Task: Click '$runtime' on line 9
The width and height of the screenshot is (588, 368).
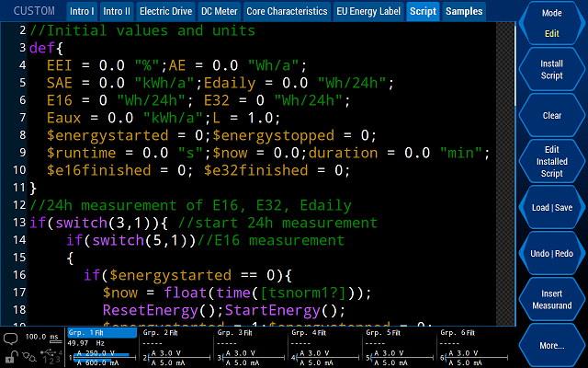Action: click(82, 154)
